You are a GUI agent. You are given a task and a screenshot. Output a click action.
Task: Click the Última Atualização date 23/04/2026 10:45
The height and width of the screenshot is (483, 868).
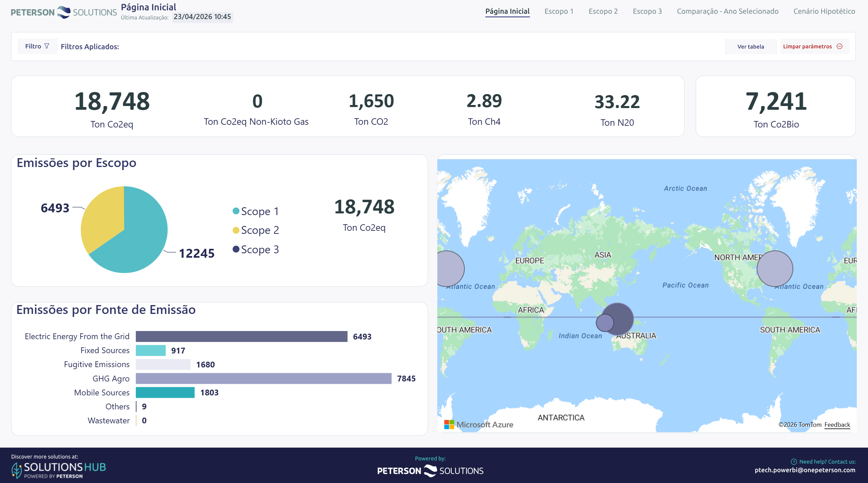coord(202,17)
